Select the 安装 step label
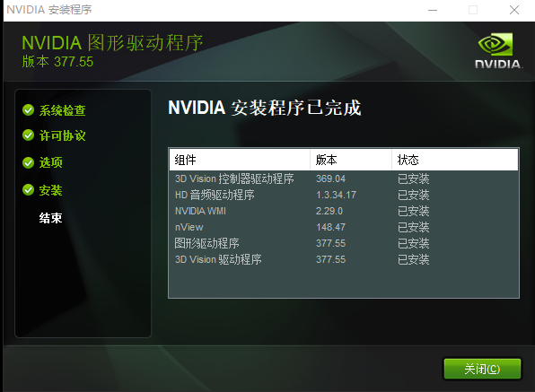The height and width of the screenshot is (392, 535). click(50, 190)
